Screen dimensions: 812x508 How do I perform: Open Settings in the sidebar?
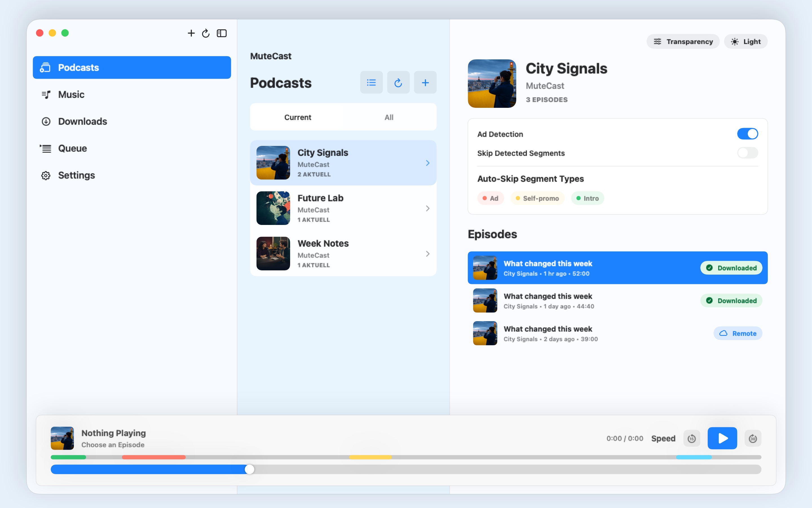pos(132,175)
